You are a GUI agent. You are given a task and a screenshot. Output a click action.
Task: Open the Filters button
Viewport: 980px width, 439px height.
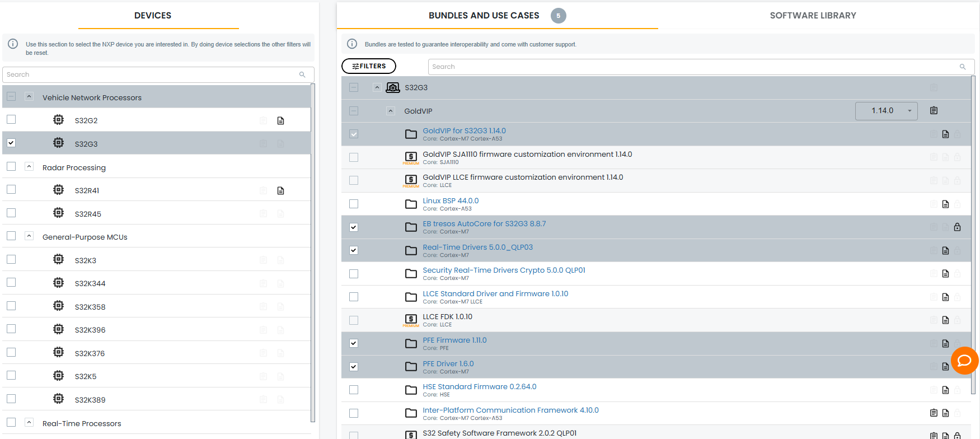(x=369, y=66)
